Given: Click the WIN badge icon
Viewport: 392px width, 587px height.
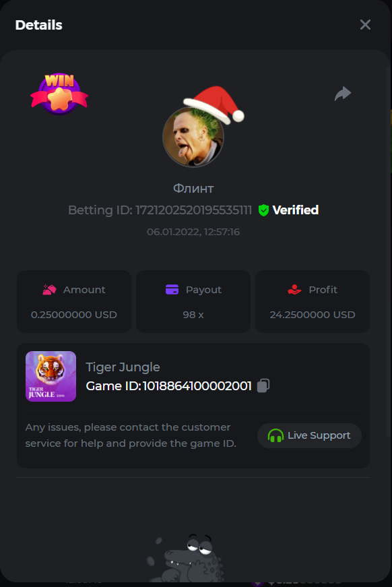Looking at the screenshot, I should (x=59, y=94).
